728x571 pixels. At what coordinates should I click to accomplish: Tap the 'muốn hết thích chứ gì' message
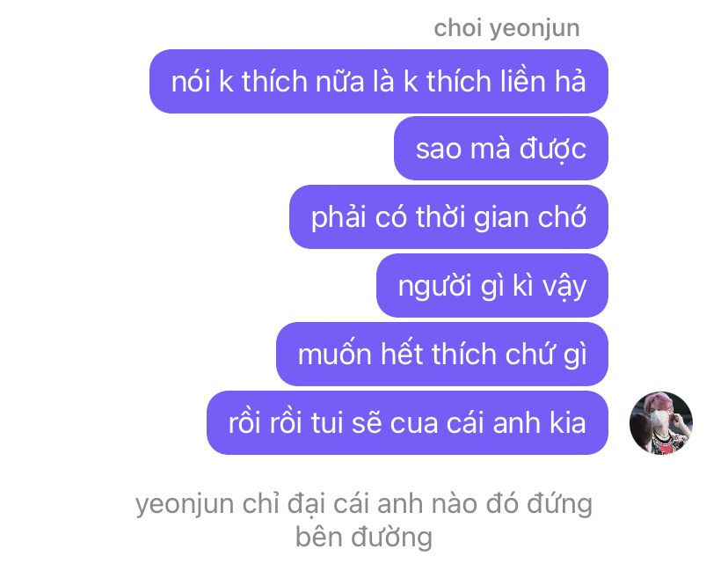(x=442, y=354)
